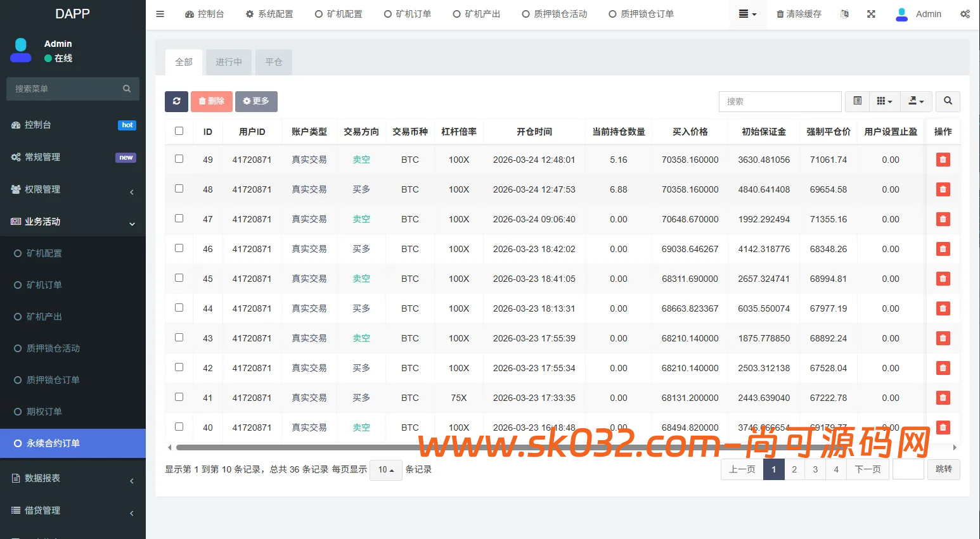
Task: Click the sidebar menu search magnifier icon
Action: [x=127, y=89]
